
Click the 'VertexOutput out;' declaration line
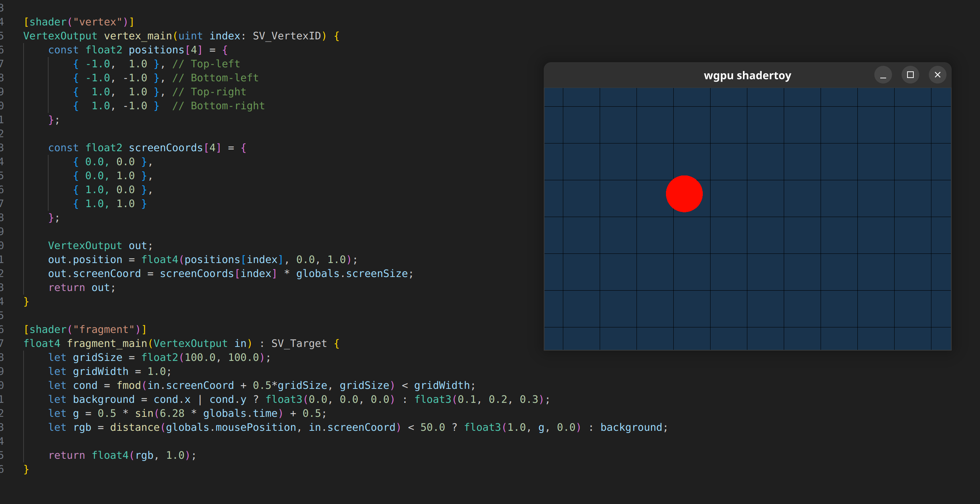click(101, 245)
